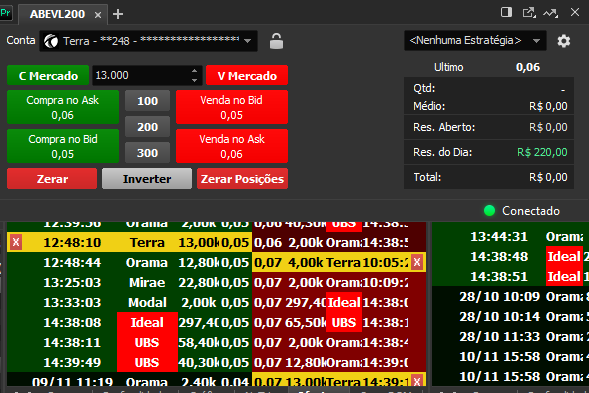Close the ABEVL200 tab

click(x=98, y=15)
